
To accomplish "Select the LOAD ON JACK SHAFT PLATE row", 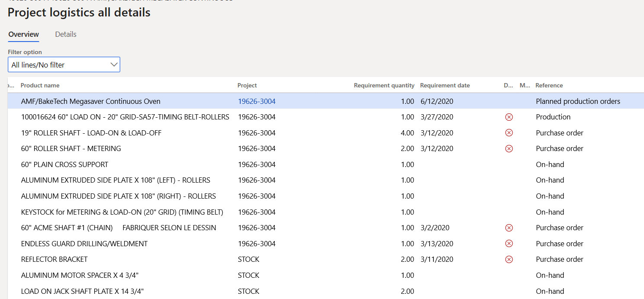I will pos(82,291).
